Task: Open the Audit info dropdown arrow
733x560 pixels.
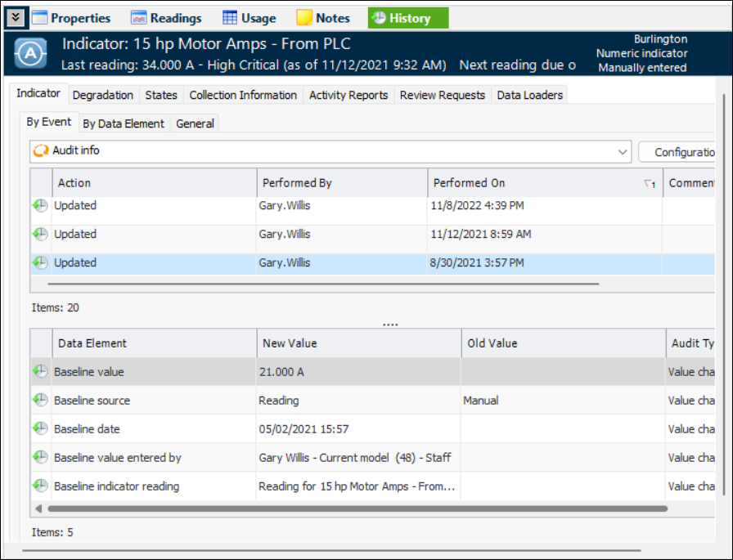Action: coord(623,152)
